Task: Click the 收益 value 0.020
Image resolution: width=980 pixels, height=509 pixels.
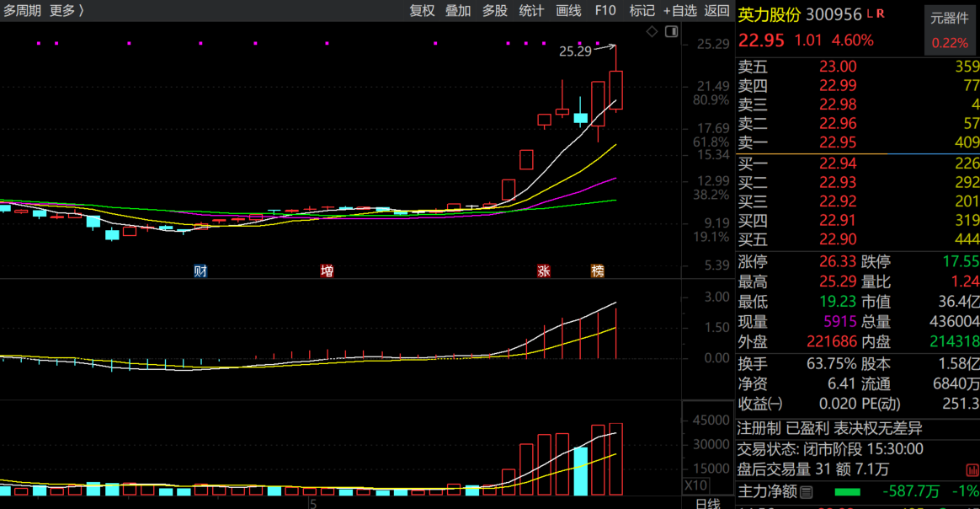Action: (838, 404)
